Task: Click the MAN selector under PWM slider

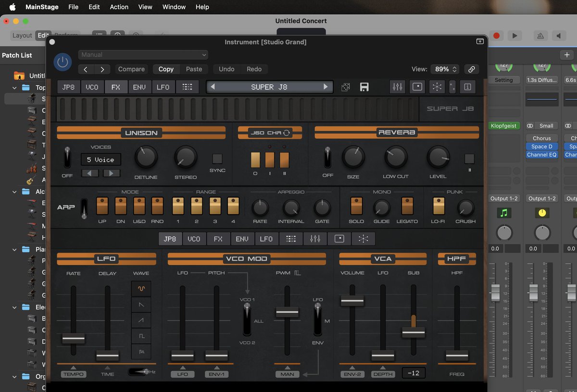Action: [x=287, y=374]
